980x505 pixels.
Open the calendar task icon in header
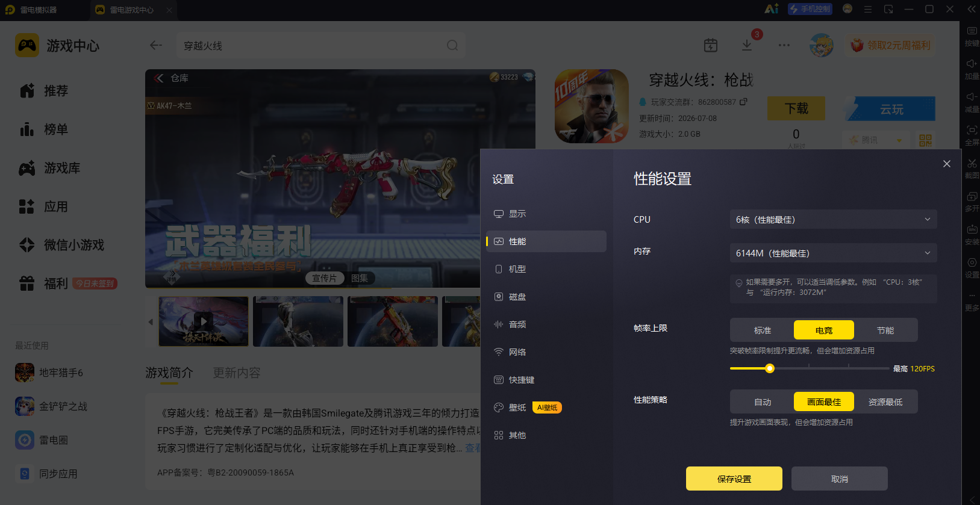point(711,45)
